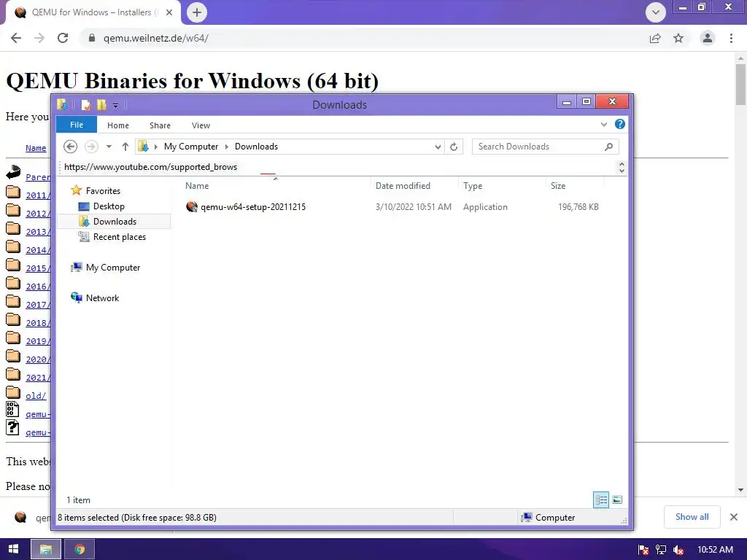This screenshot has width=747, height=560.
Task: Select Desktop in the navigation pane
Action: [109, 206]
